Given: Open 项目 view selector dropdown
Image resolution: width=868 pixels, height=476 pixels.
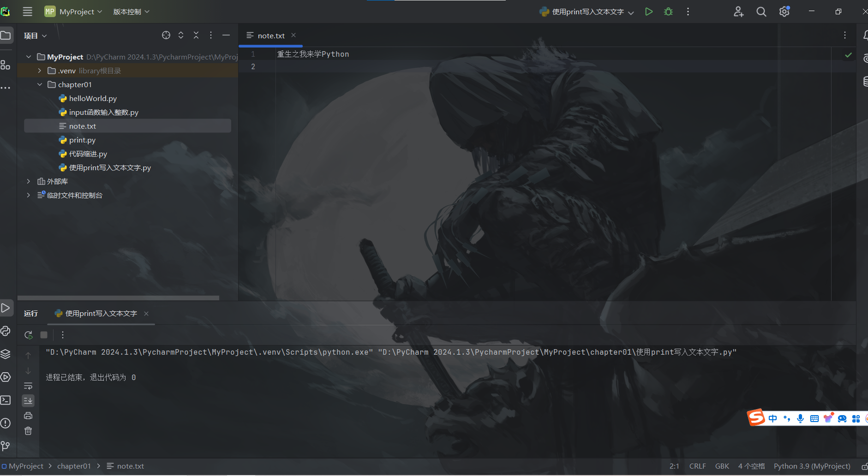Looking at the screenshot, I should pyautogui.click(x=36, y=36).
